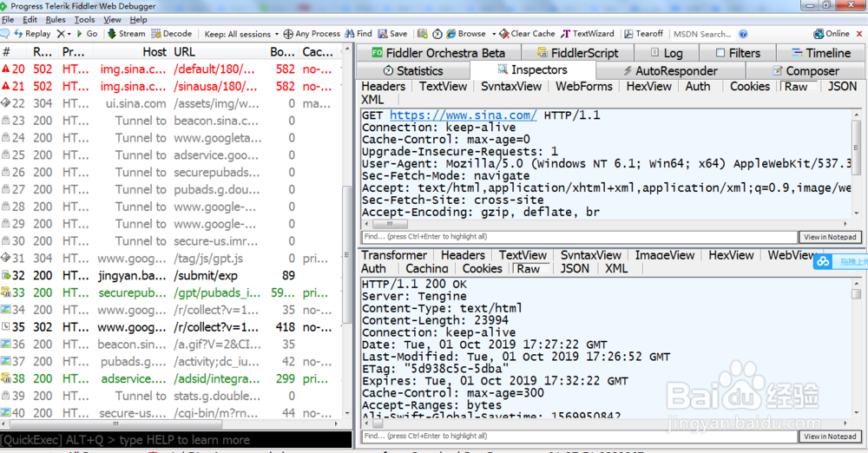868x453 pixels.
Task: Click the request Find text field
Action: pyautogui.click(x=579, y=237)
